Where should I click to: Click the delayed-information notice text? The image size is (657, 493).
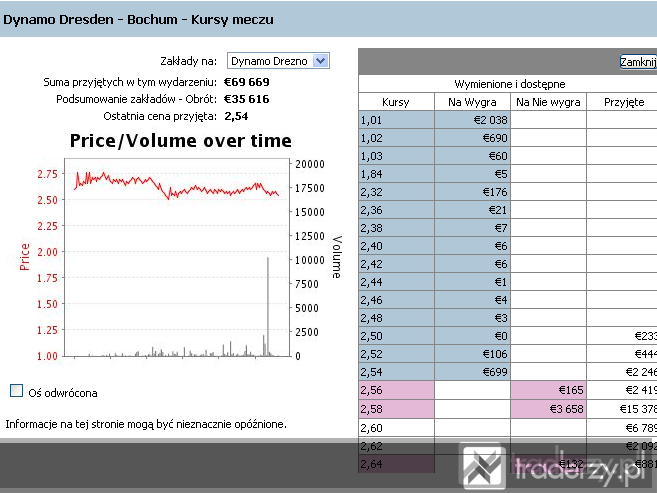[x=146, y=424]
